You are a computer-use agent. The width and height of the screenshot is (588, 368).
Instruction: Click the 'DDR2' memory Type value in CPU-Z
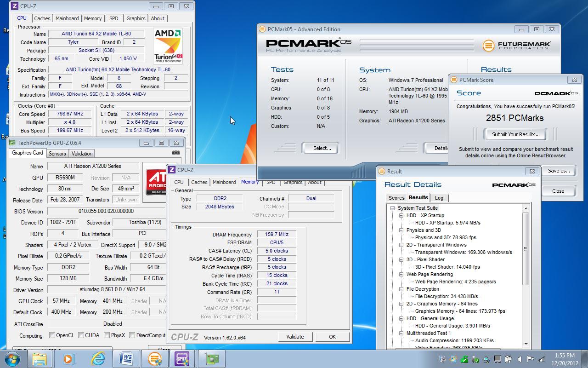(220, 199)
